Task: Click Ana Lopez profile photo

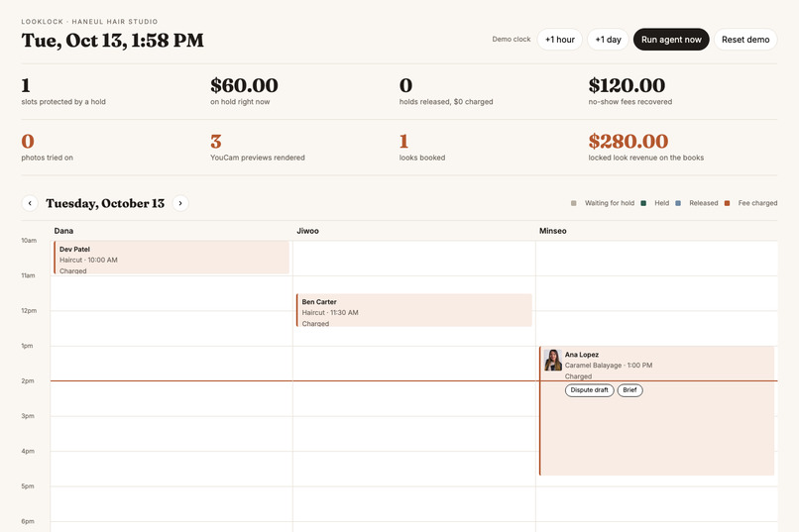Action: (553, 360)
